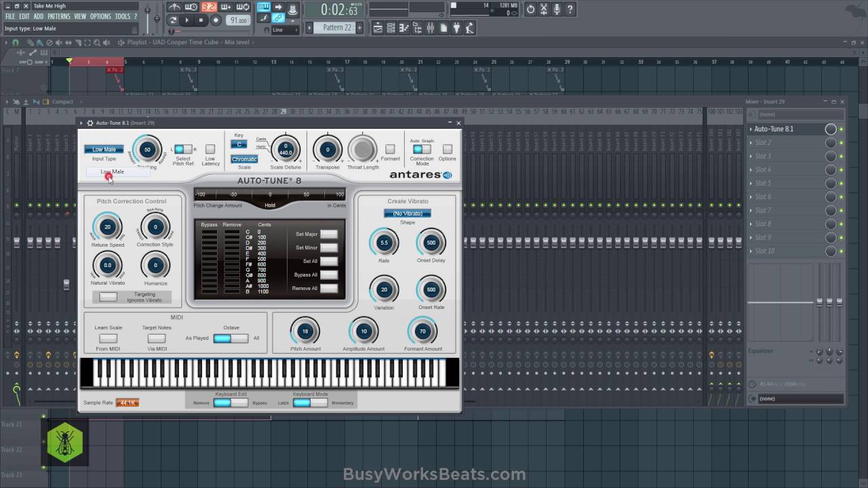Screen dimensions: 868x488
Task: Open the plugin picker plug icon
Action: (456, 28)
